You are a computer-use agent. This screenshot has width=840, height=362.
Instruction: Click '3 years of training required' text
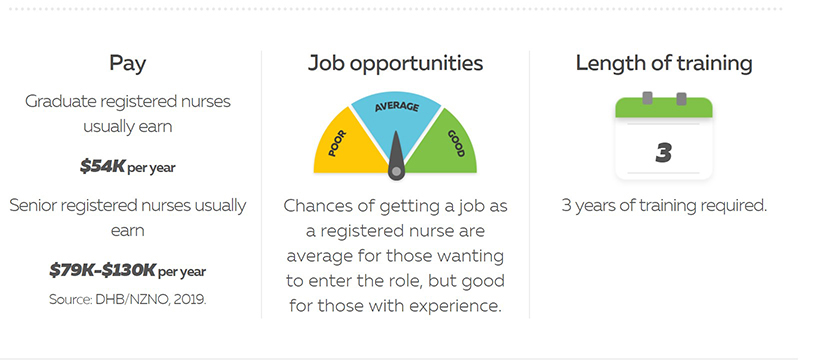[664, 206]
